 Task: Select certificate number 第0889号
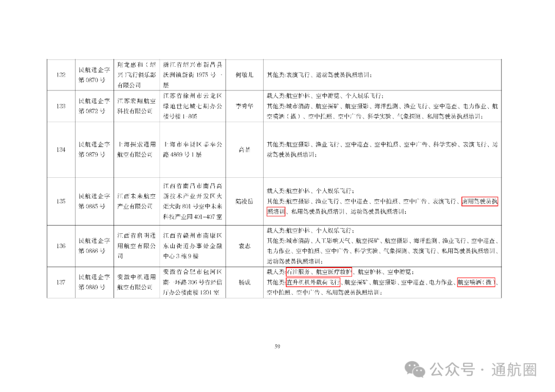tap(92, 287)
